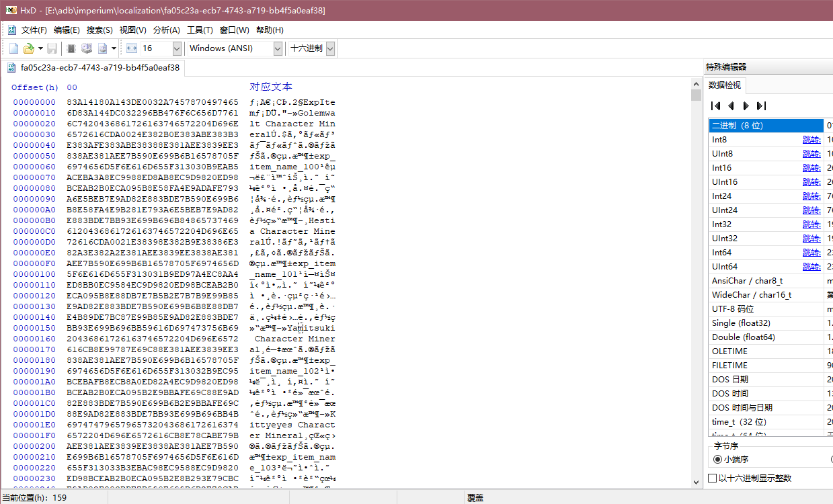Click the 跳转 link for Int8
833x504 pixels.
coord(811,140)
